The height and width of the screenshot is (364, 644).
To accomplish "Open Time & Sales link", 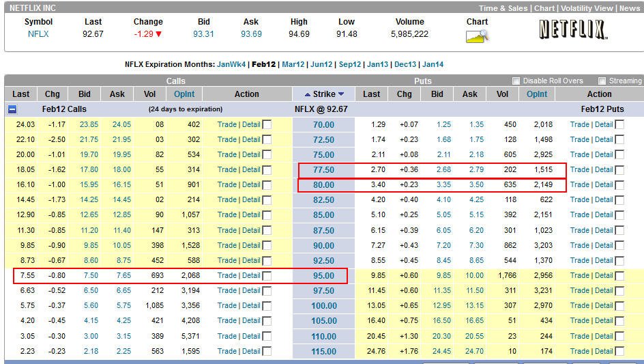I will 503,8.
